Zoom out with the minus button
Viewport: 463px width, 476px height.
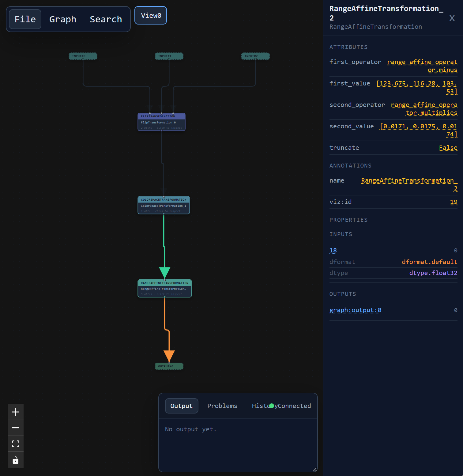click(16, 428)
